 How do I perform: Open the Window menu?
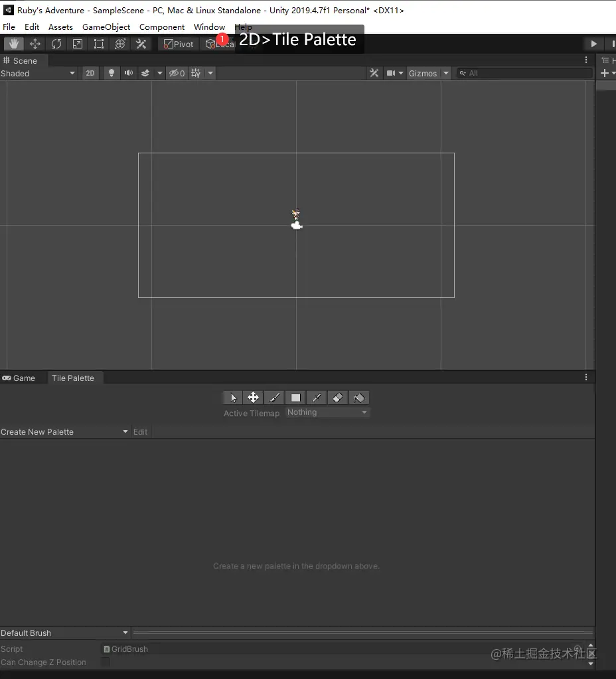(x=209, y=27)
